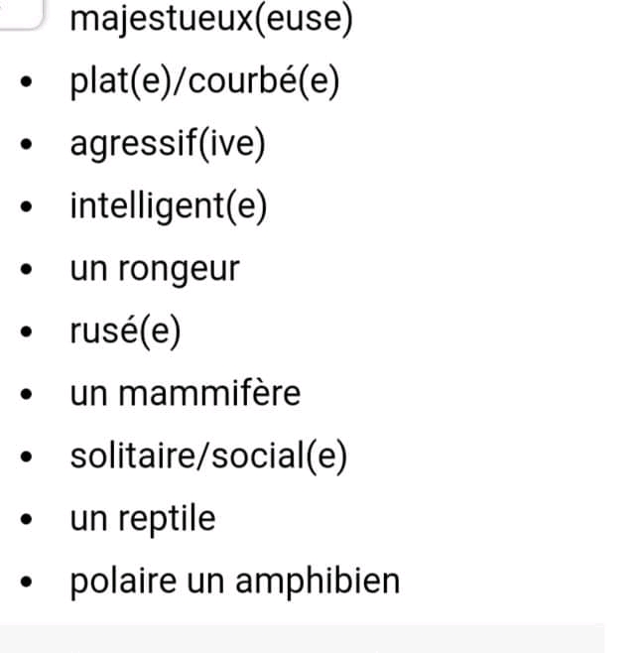The image size is (644, 653).
Task: Click the bullet next to "un mammifère"
Action: pyautogui.click(x=30, y=395)
